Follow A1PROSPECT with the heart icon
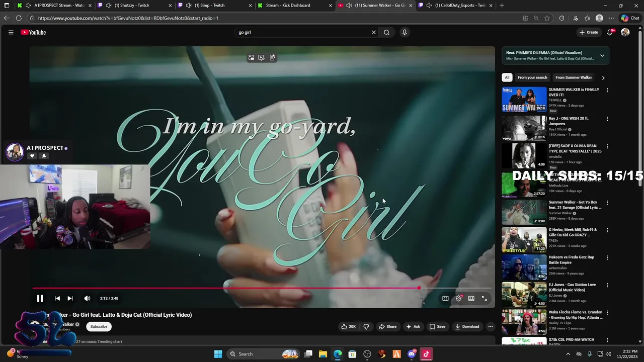 [32, 156]
